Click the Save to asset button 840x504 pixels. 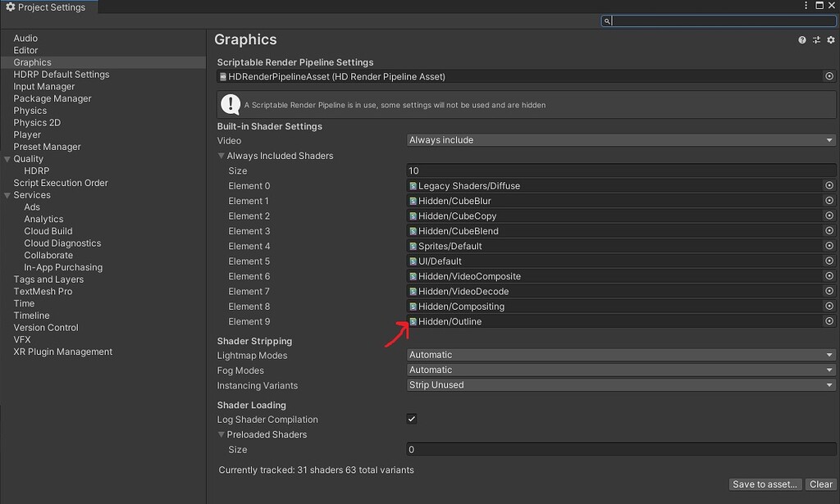(765, 484)
